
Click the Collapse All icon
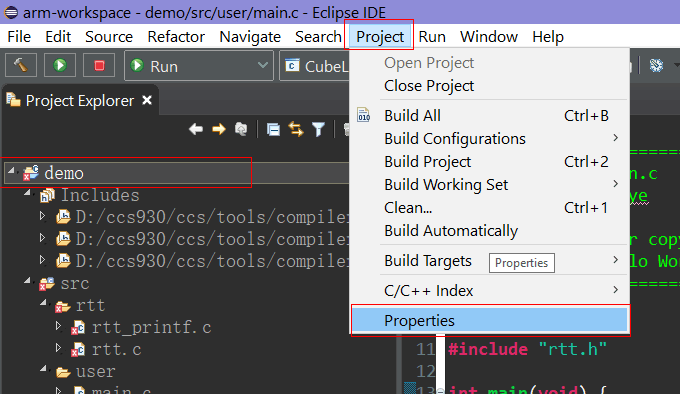pyautogui.click(x=273, y=130)
